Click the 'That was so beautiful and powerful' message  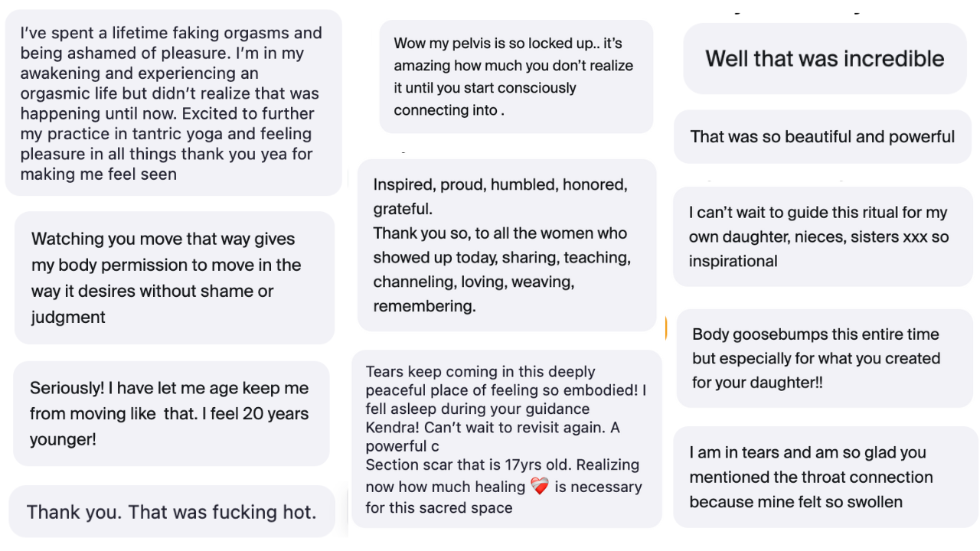822,137
